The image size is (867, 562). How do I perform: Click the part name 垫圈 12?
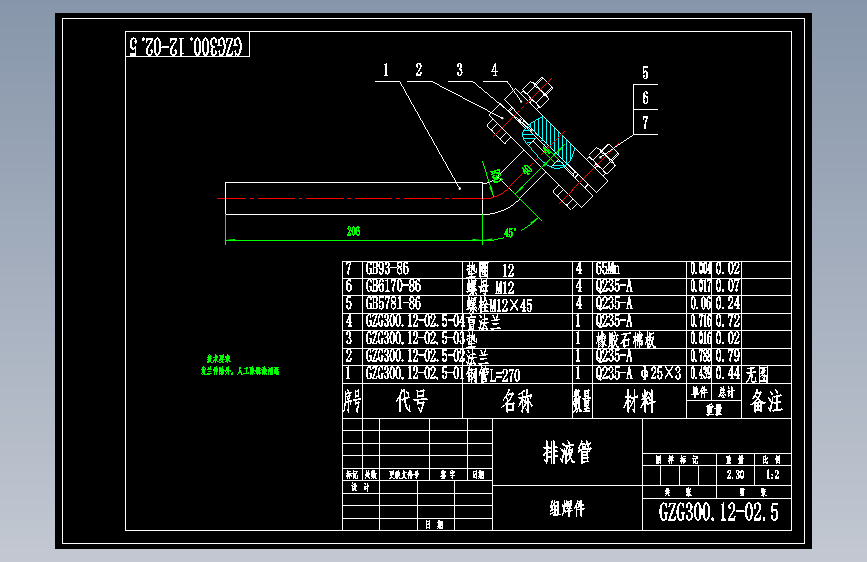pyautogui.click(x=490, y=270)
